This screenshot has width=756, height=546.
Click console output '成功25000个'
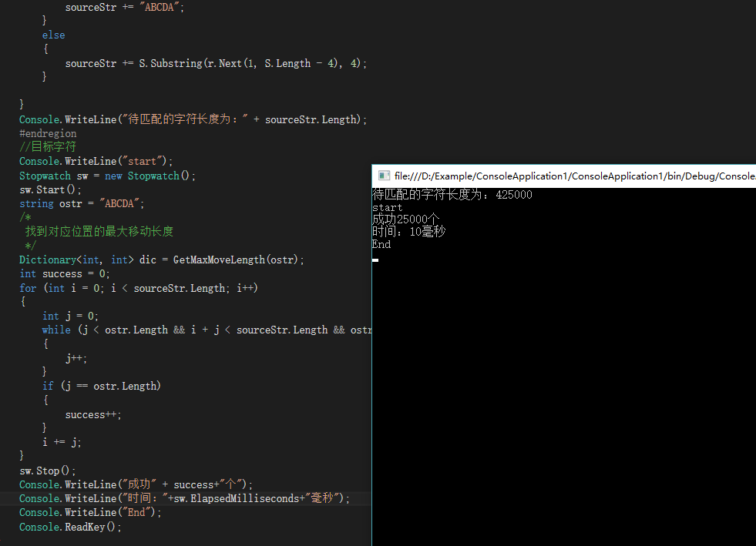[405, 219]
